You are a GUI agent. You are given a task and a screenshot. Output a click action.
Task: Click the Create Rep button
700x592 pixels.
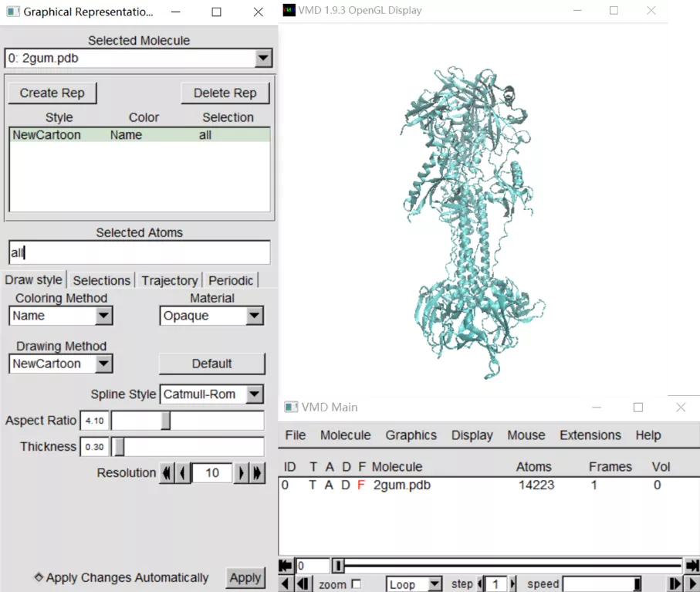pos(52,93)
